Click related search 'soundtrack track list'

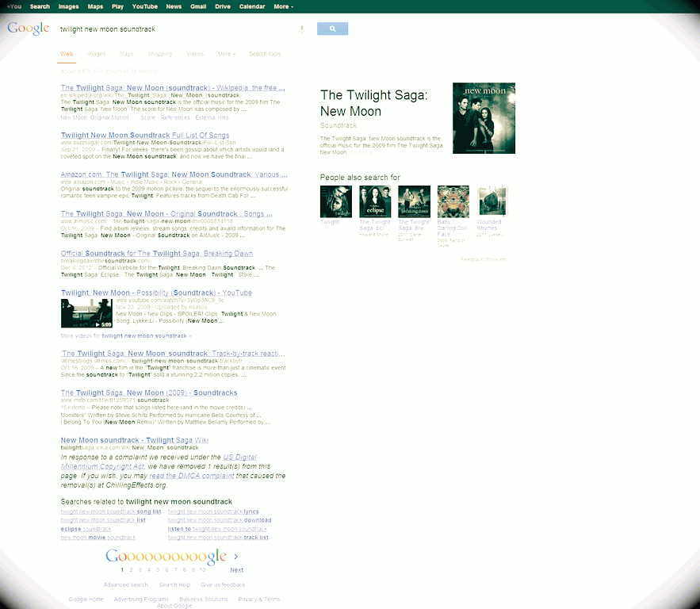(x=218, y=538)
